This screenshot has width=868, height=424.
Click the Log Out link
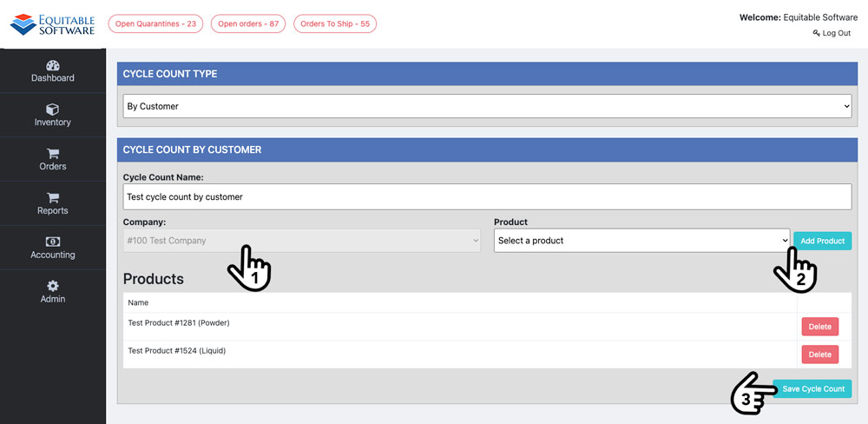point(837,33)
